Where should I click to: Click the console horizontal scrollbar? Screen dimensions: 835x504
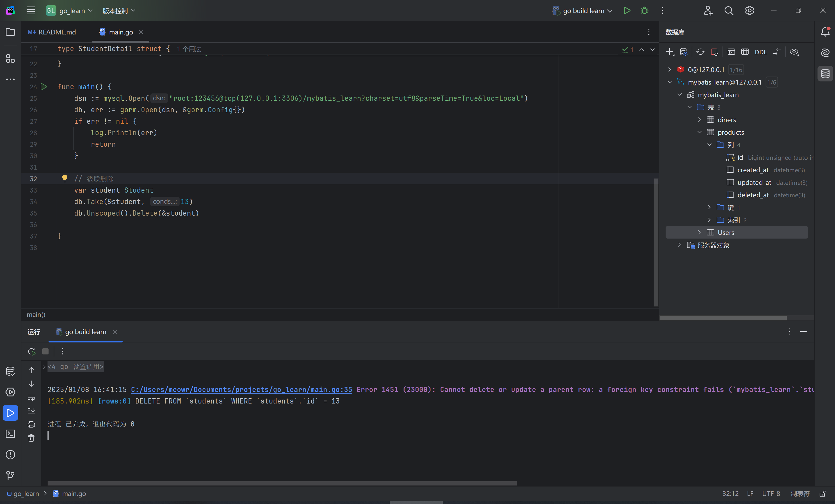[282, 483]
